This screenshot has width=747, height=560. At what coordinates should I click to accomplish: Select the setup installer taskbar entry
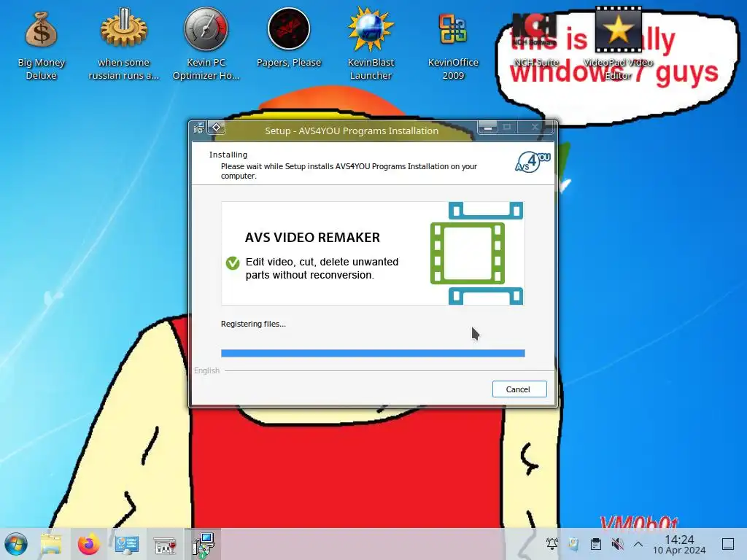click(204, 544)
